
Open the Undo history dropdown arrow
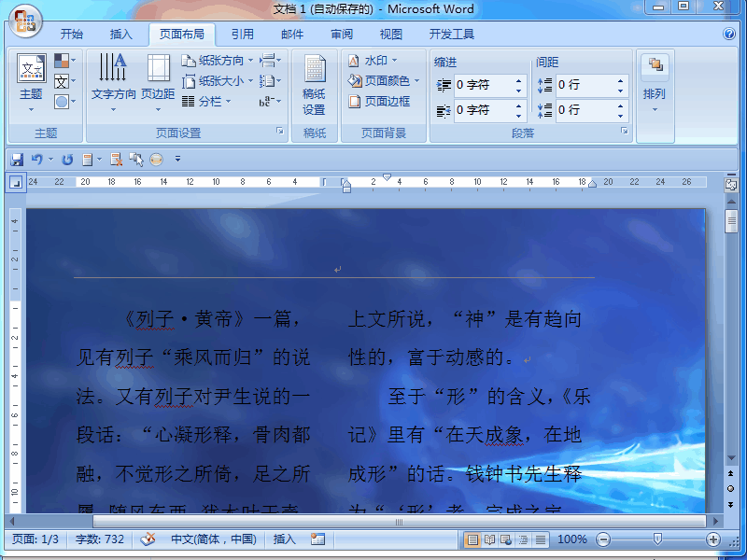50,160
